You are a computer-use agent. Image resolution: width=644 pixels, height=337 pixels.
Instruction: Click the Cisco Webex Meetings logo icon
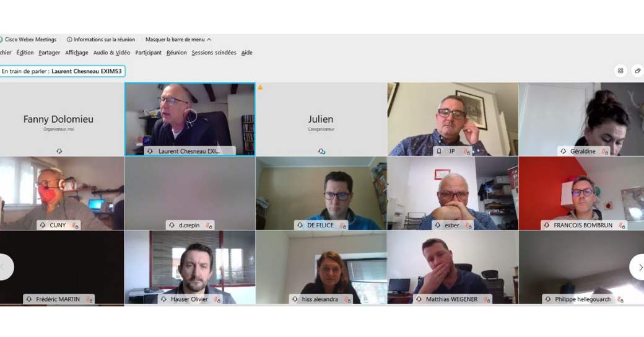point(1,40)
